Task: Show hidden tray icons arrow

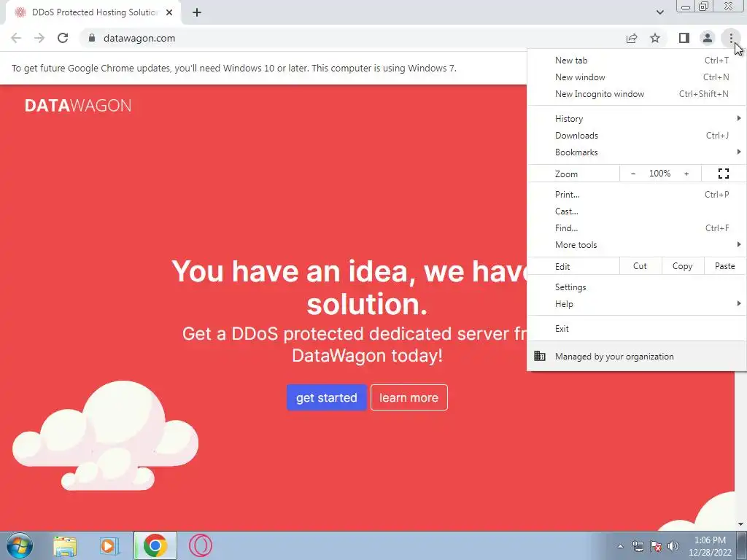Action: [x=620, y=546]
